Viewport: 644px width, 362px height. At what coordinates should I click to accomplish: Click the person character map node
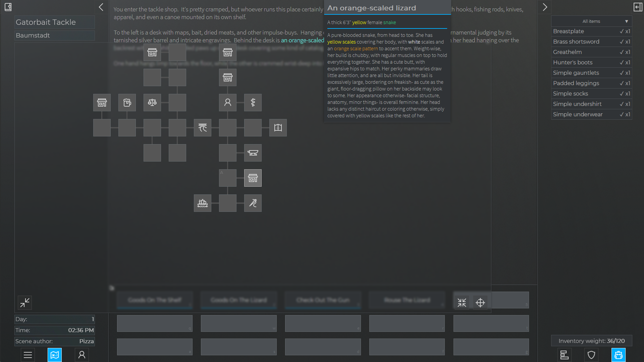coord(228,103)
